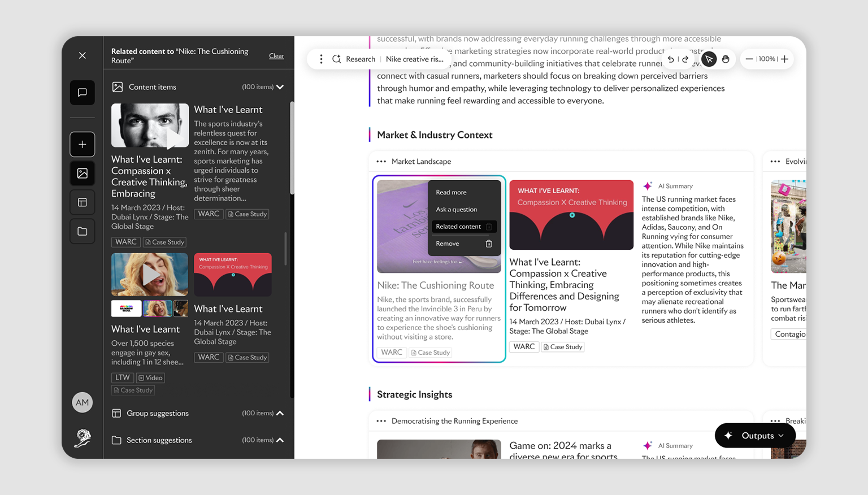Select the hand pan tool
The height and width of the screenshot is (495, 868).
[x=726, y=59]
